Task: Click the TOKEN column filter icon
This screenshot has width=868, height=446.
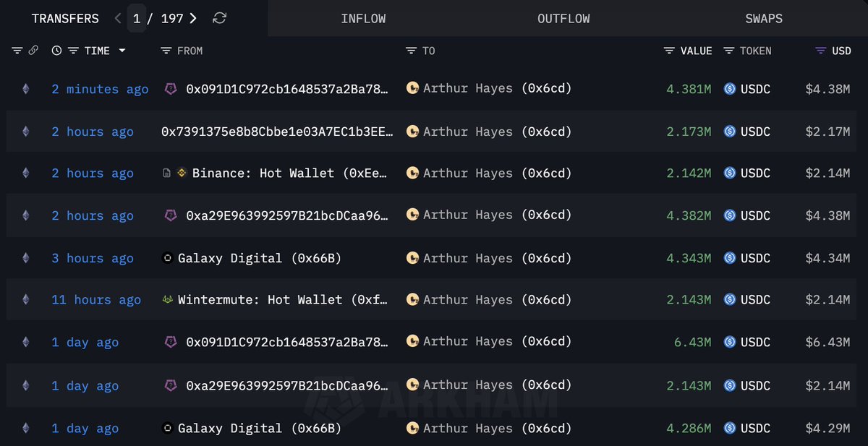Action: pyautogui.click(x=728, y=51)
